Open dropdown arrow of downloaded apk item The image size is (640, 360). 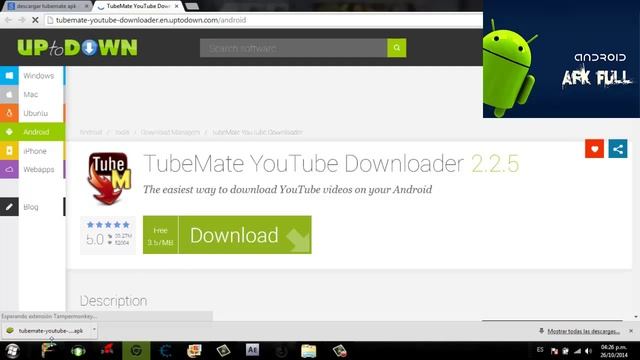[94, 330]
